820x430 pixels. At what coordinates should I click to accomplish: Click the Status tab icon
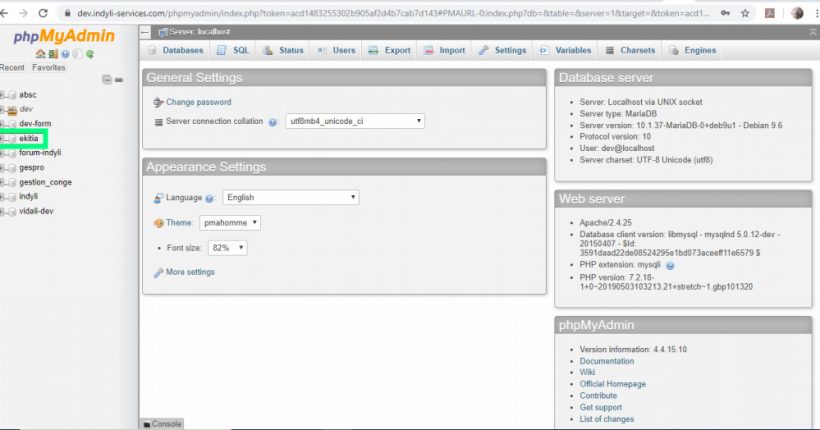(268, 50)
